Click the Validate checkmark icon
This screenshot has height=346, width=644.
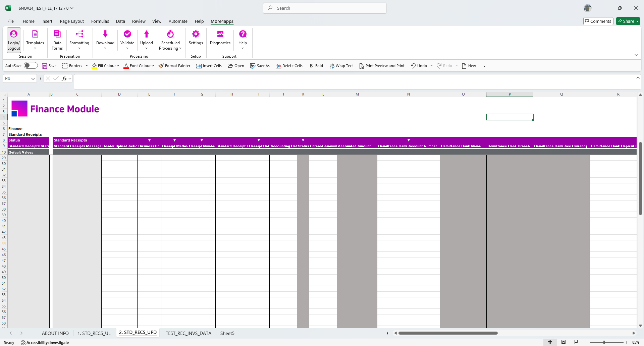click(x=127, y=34)
